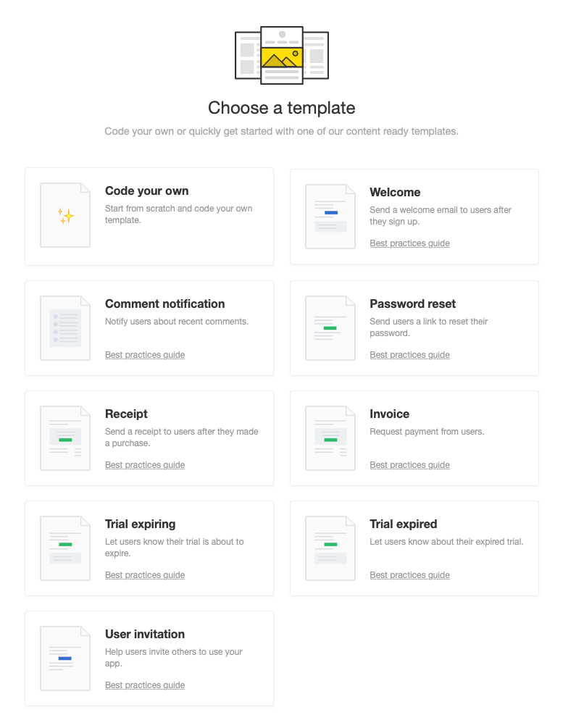Open the Receipt Best practices guide
The width and height of the screenshot is (563, 728).
pos(144,464)
